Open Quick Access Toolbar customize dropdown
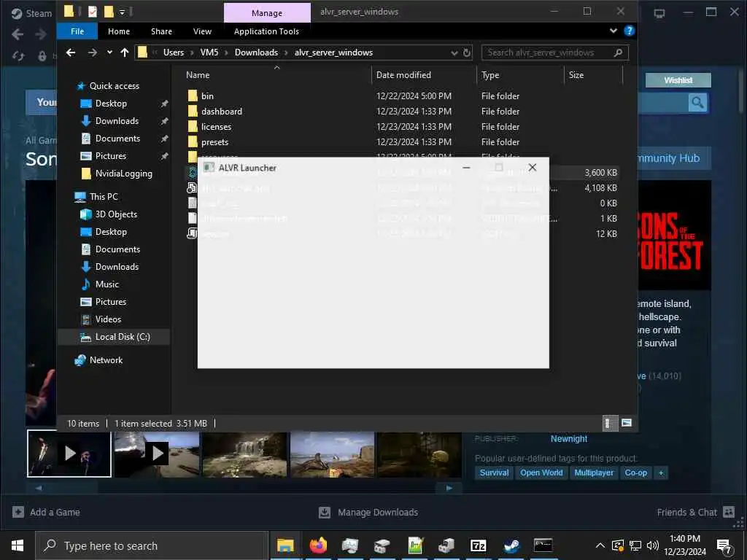The image size is (747, 560). 122,12
